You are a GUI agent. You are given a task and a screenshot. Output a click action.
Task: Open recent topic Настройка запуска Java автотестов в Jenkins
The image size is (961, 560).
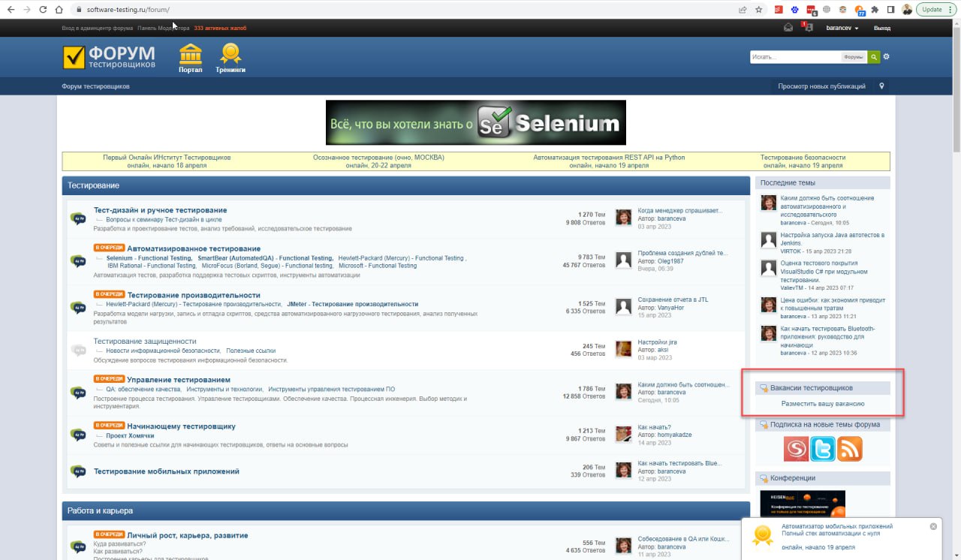click(x=832, y=239)
